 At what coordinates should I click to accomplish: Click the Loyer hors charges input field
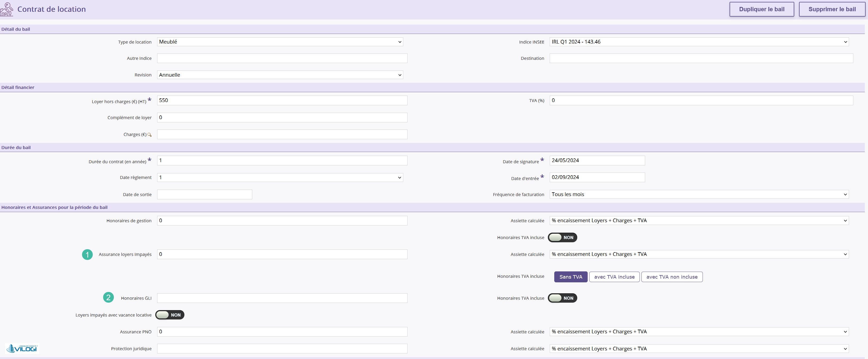pyautogui.click(x=282, y=100)
